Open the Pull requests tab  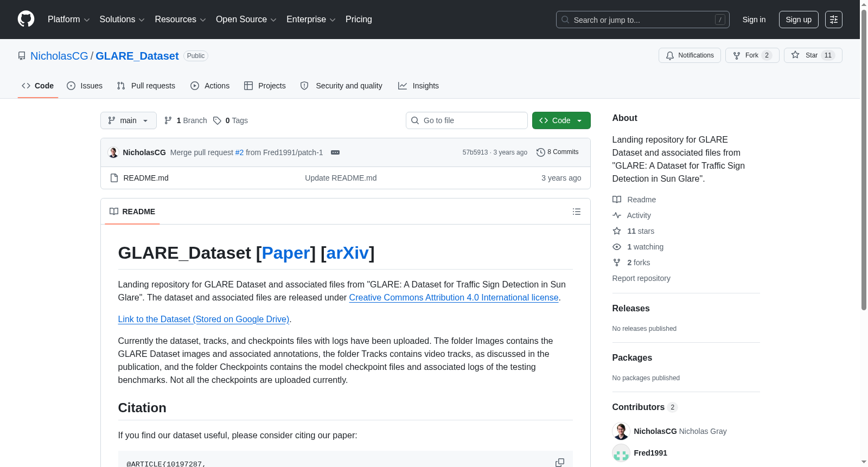(x=146, y=86)
